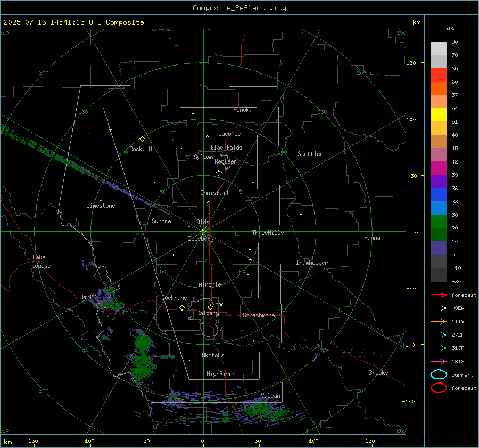The width and height of the screenshot is (479, 448).
Task: Click the white plus marker west of Hanna
Action: point(301,214)
